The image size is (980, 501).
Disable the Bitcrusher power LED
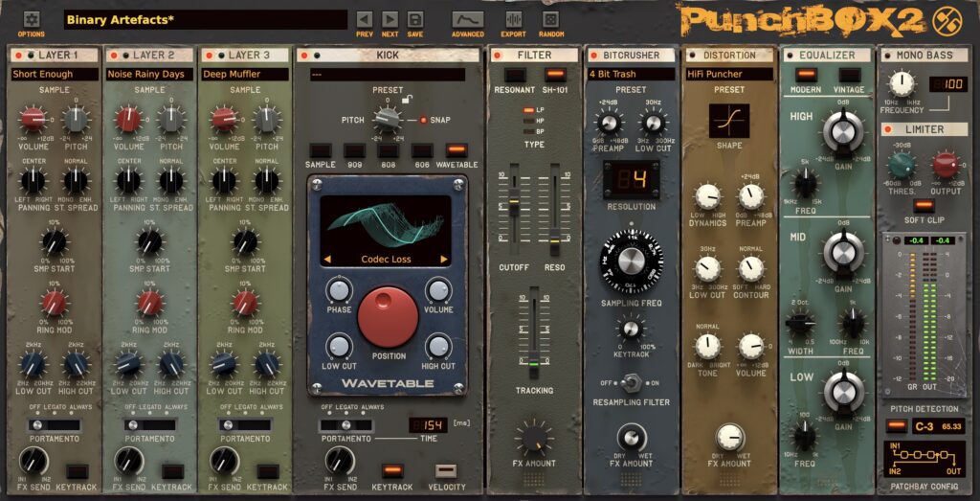[593, 56]
